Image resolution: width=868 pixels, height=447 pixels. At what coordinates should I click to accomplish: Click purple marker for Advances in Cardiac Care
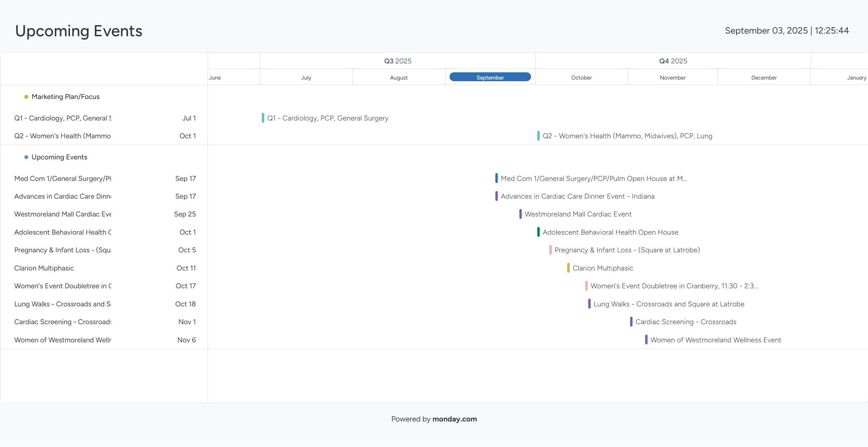pos(496,196)
